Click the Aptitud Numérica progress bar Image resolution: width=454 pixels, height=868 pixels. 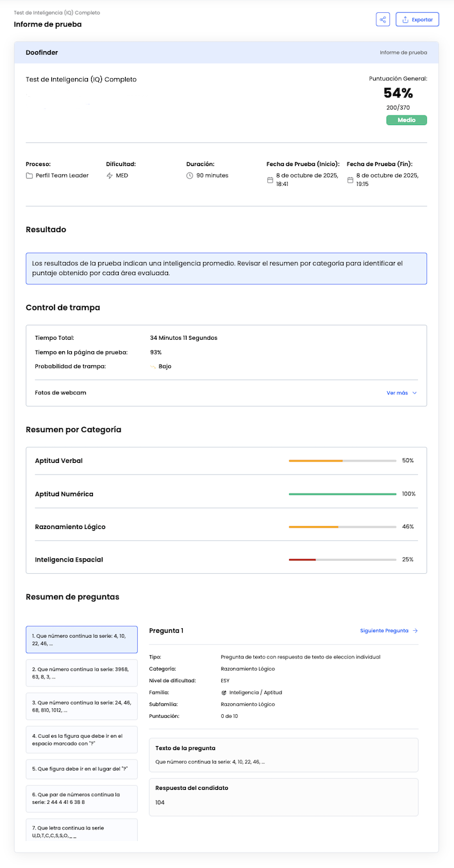342,494
